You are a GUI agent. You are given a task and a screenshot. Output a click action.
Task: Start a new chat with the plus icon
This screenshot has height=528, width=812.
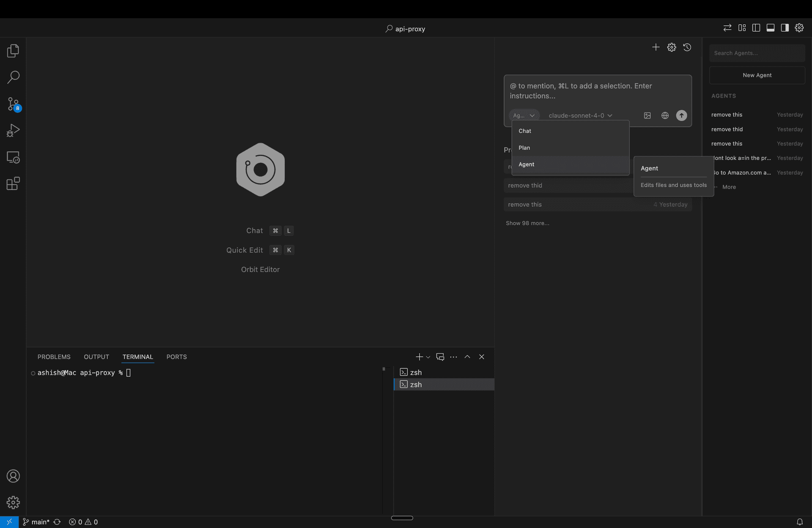click(656, 47)
